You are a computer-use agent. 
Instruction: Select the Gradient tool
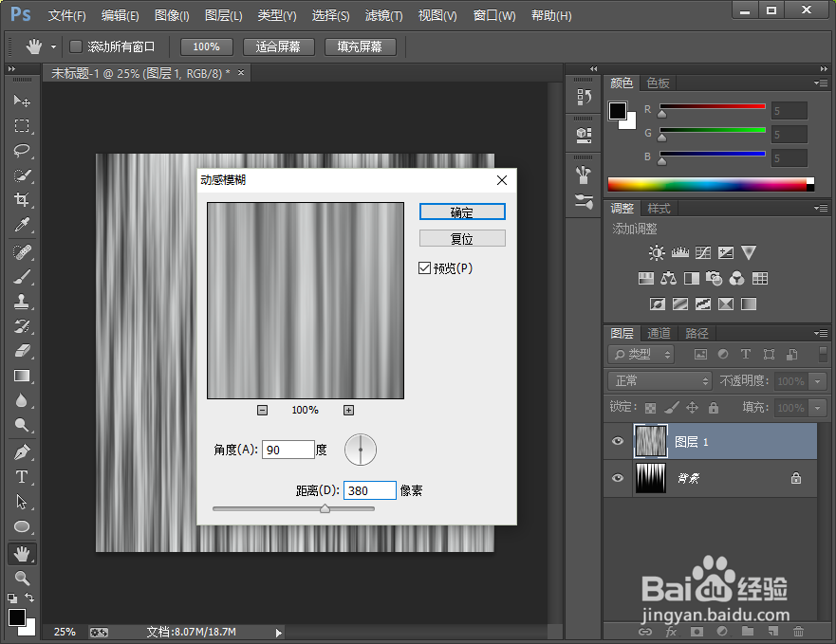point(22,376)
